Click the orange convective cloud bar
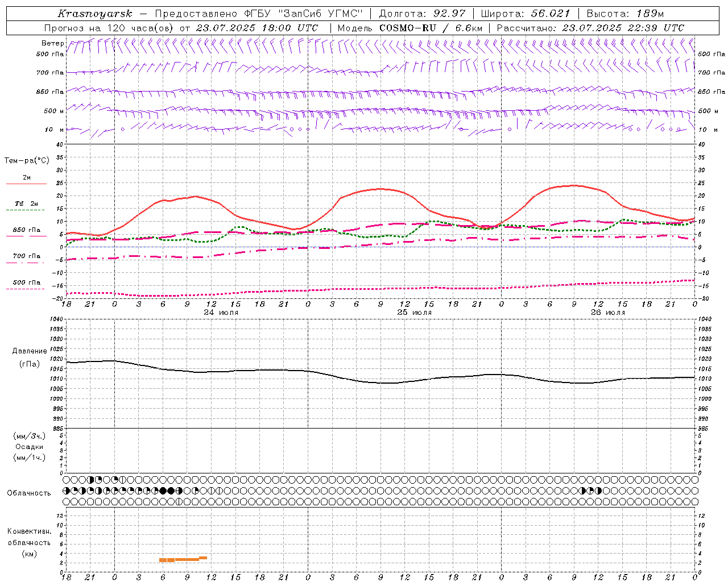728x582 pixels. [183, 559]
